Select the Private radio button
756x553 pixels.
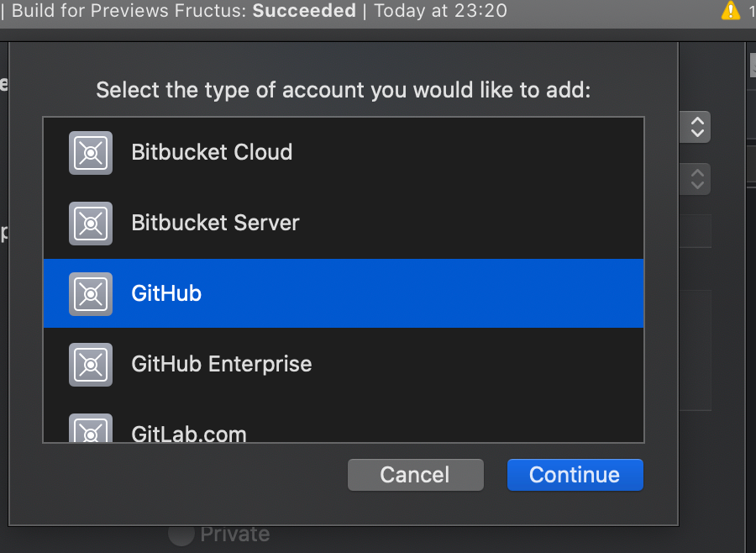pyautogui.click(x=181, y=535)
